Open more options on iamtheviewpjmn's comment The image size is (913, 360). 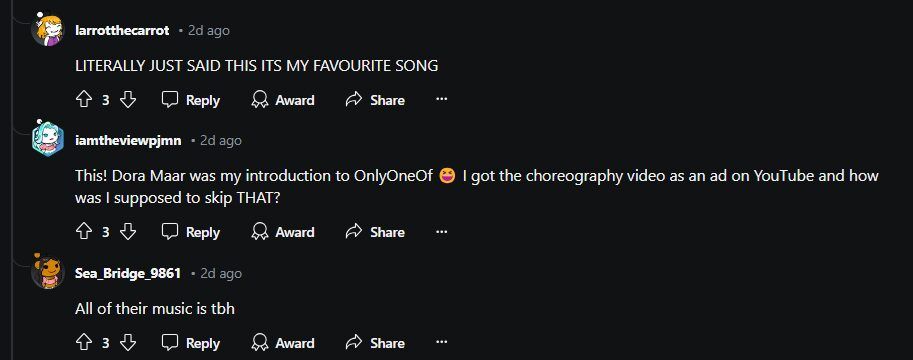[x=441, y=232]
